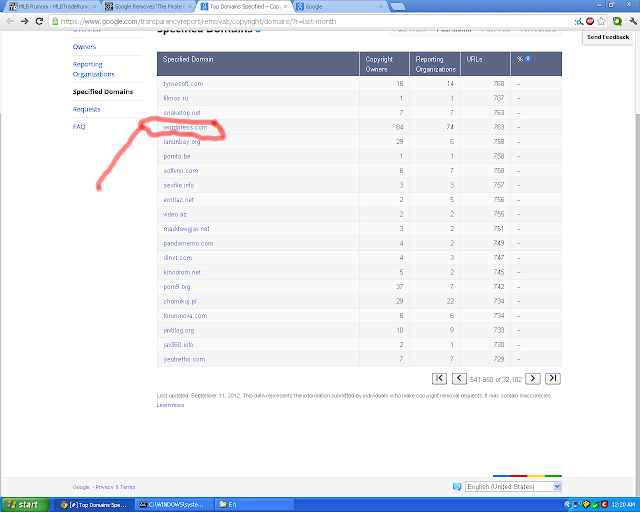Click the red C icon in the system tray
640x512 pixels.
click(x=604, y=505)
